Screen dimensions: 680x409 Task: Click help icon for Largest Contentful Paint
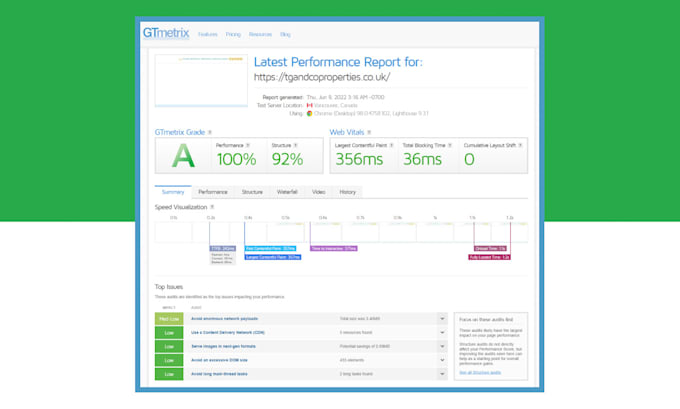(x=391, y=145)
